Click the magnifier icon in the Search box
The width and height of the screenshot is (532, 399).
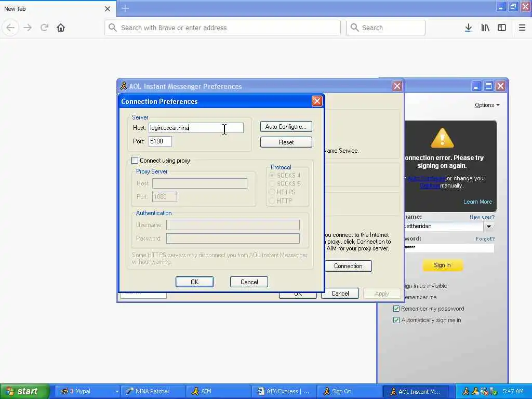click(x=354, y=28)
